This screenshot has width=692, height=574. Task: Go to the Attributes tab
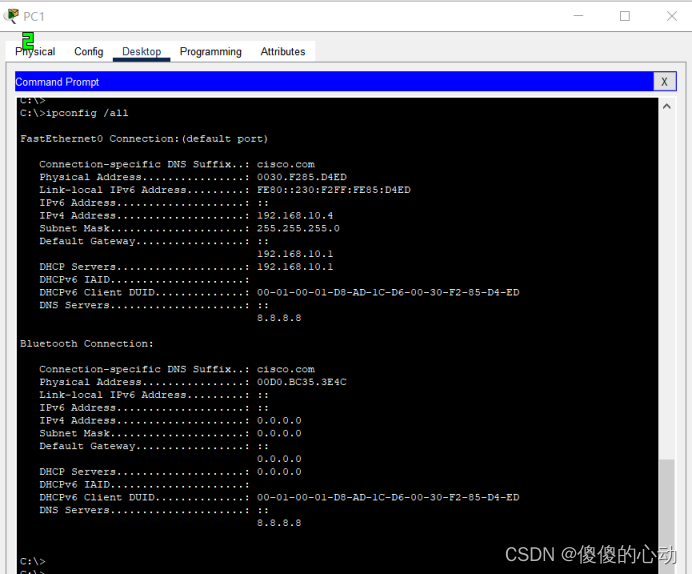(x=283, y=52)
